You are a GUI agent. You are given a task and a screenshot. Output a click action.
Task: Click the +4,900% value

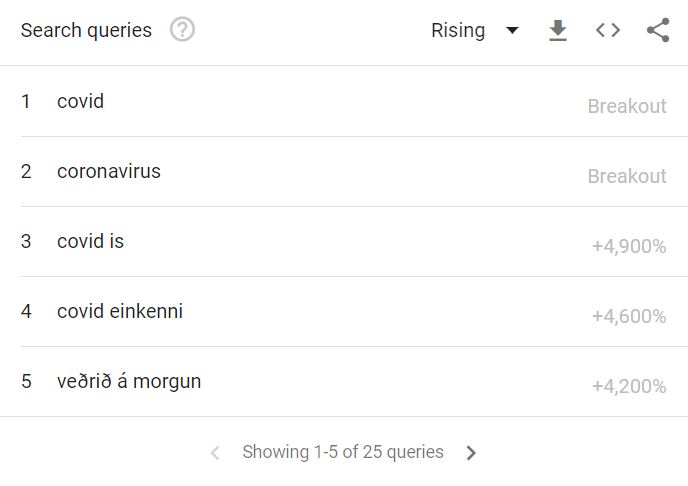point(629,247)
